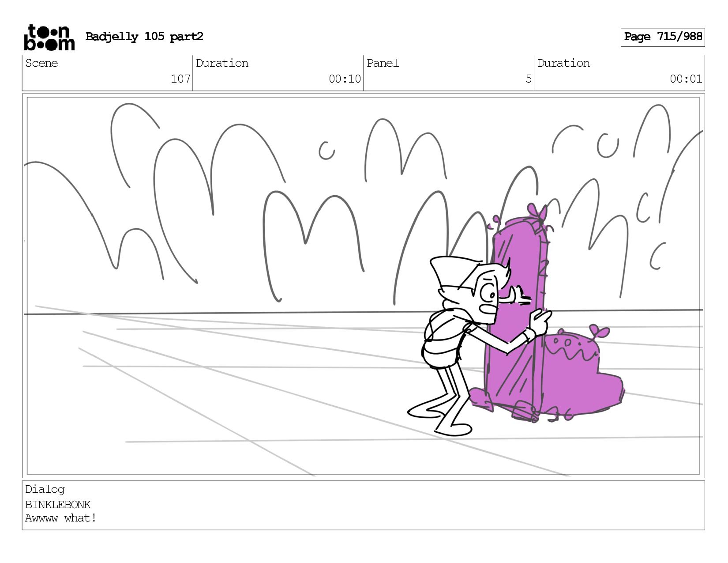This screenshot has width=728, height=563.
Task: Select the scene number '107'
Action: [180, 79]
